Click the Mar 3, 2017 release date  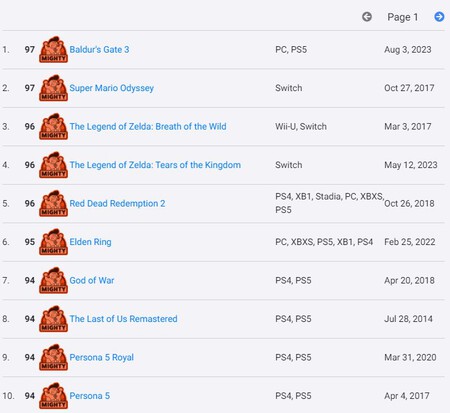tap(408, 126)
